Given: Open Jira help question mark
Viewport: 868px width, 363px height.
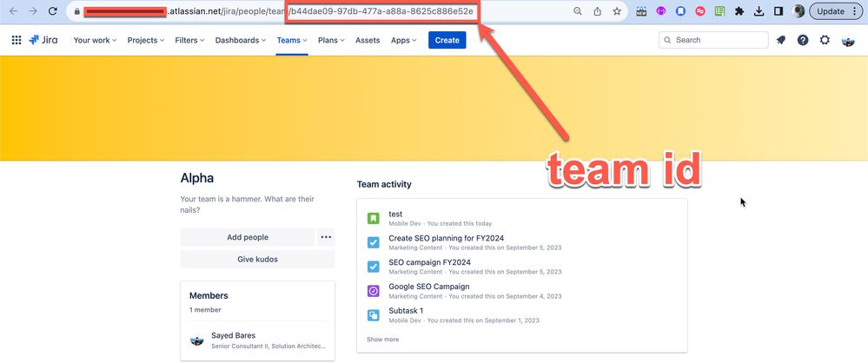Looking at the screenshot, I should (x=803, y=40).
